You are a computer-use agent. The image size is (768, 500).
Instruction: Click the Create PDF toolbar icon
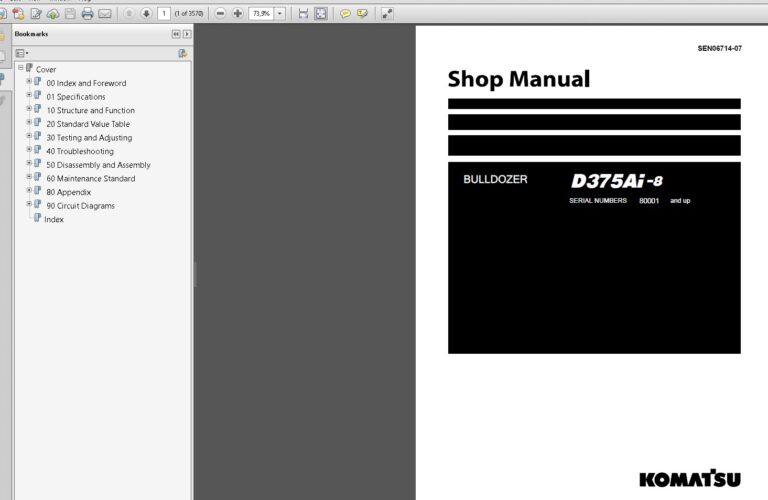point(19,14)
